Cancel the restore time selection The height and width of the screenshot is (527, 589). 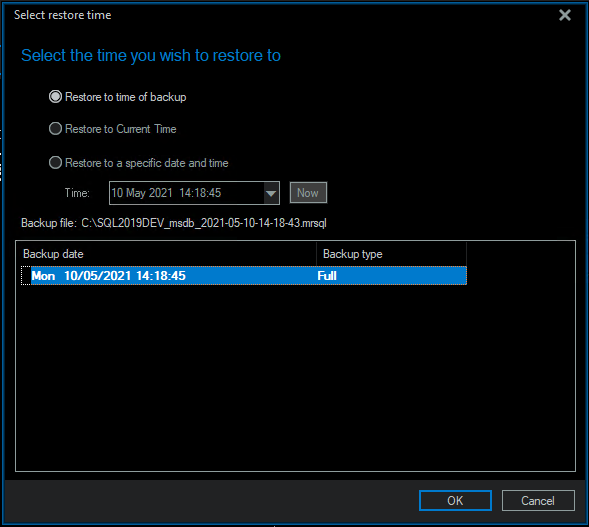538,500
